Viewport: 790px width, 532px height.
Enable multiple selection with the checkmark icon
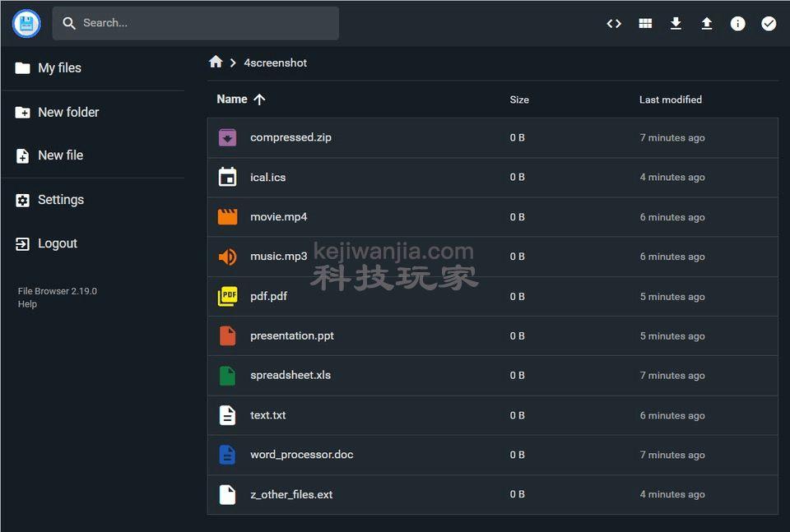(x=769, y=23)
